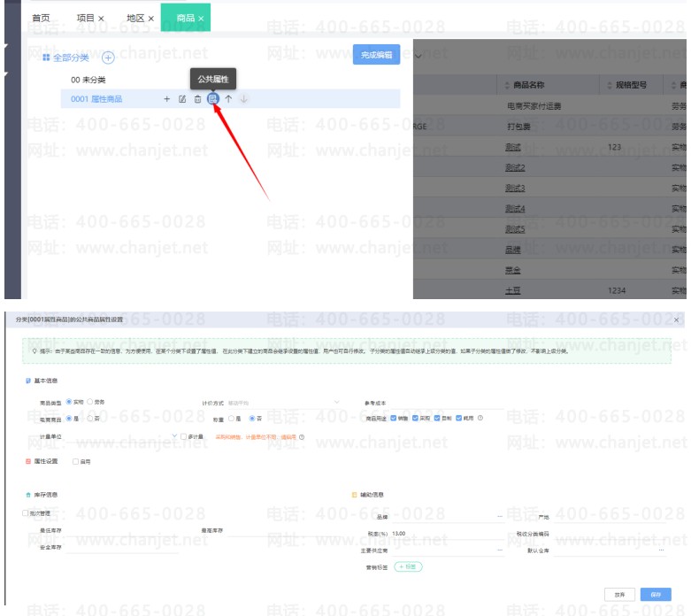The width and height of the screenshot is (691, 616).
Task: Set 称重 to 是
Action: 231,418
